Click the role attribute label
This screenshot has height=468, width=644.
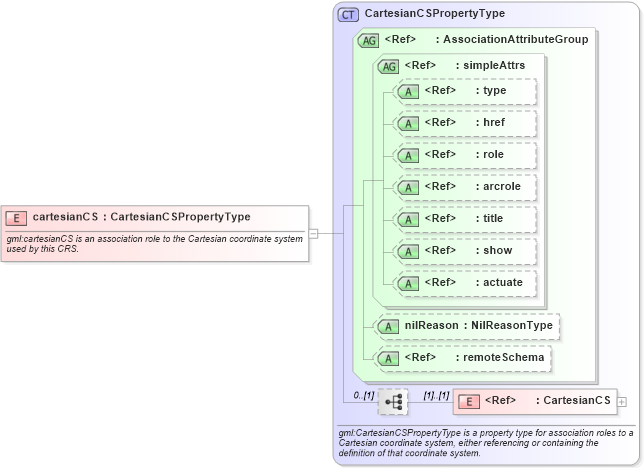click(464, 154)
